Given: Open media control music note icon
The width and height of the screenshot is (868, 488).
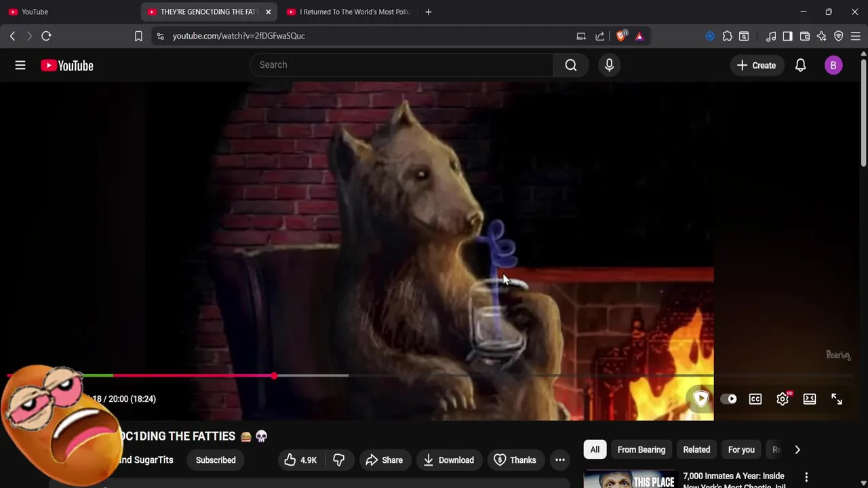Looking at the screenshot, I should coord(771,36).
